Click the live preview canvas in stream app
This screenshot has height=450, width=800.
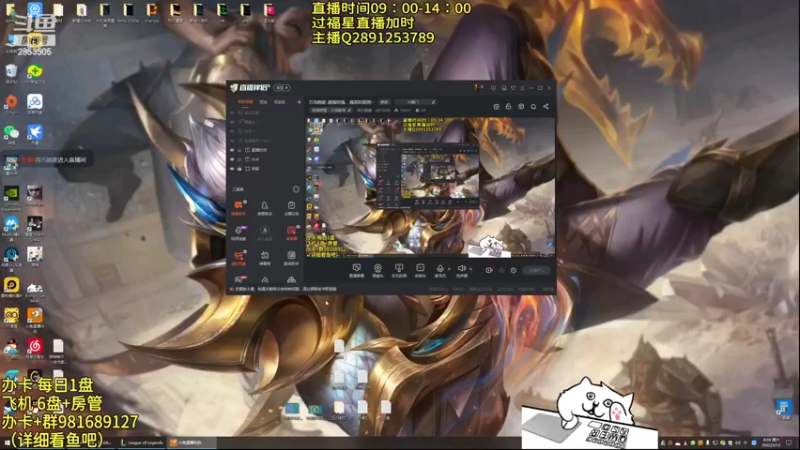coord(430,187)
